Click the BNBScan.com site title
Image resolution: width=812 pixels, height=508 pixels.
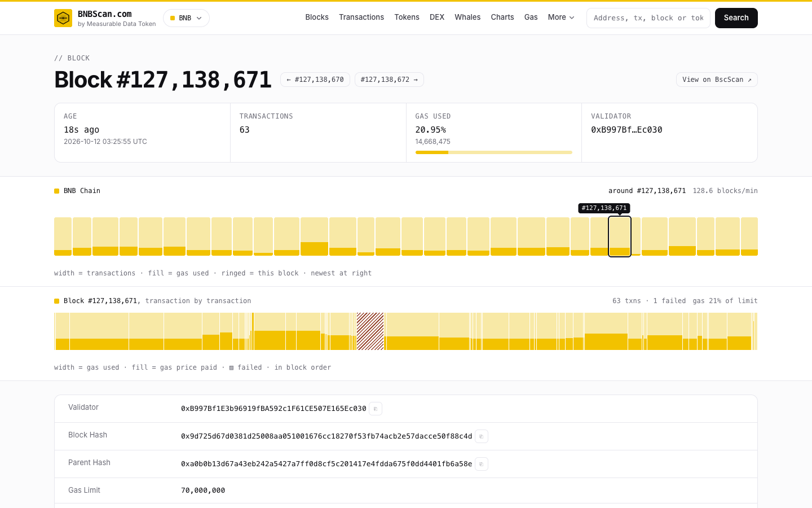click(105, 14)
